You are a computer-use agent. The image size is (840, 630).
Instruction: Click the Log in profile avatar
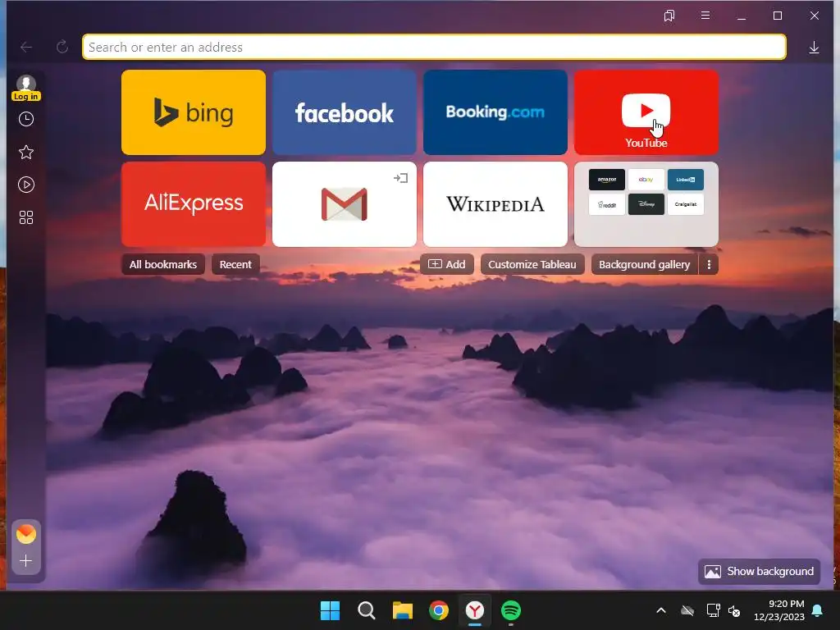coord(26,87)
